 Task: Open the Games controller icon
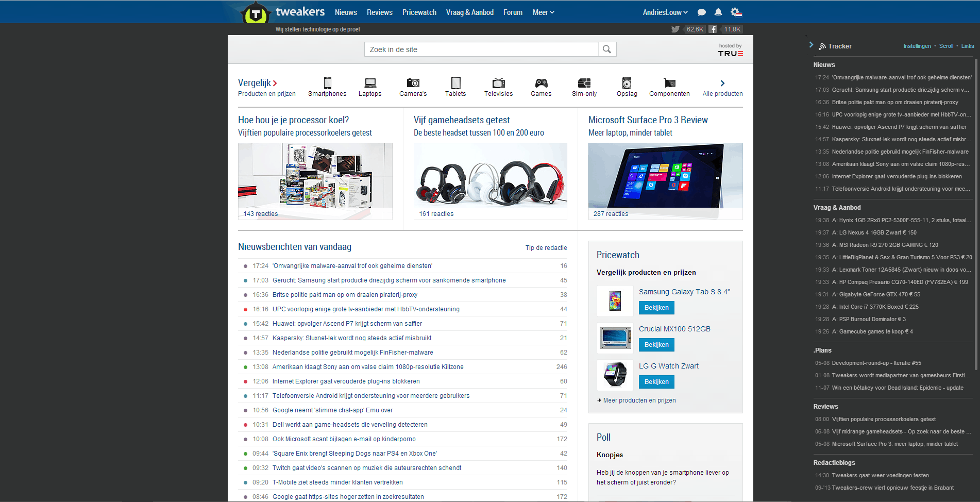[x=541, y=83]
